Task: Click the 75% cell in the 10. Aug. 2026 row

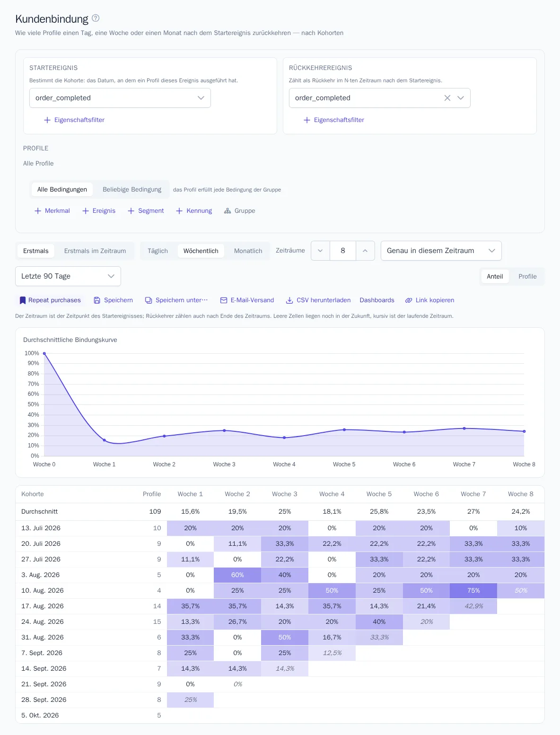Action: point(473,591)
